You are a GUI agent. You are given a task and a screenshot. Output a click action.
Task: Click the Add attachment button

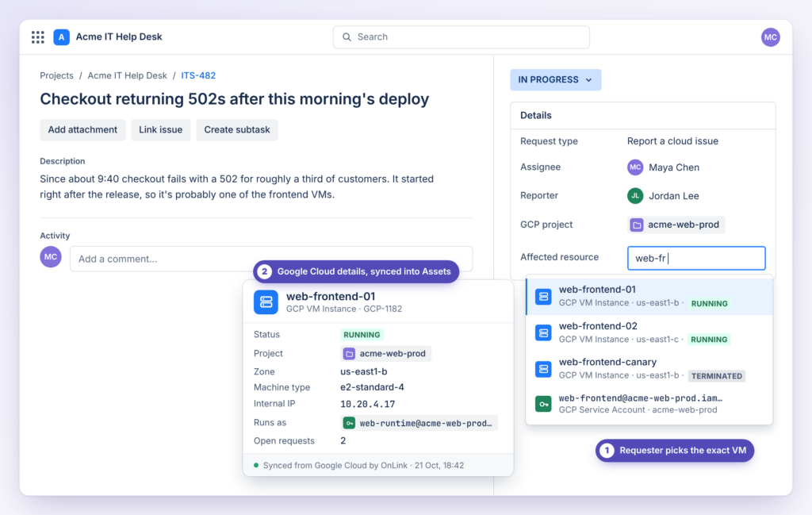(x=82, y=129)
